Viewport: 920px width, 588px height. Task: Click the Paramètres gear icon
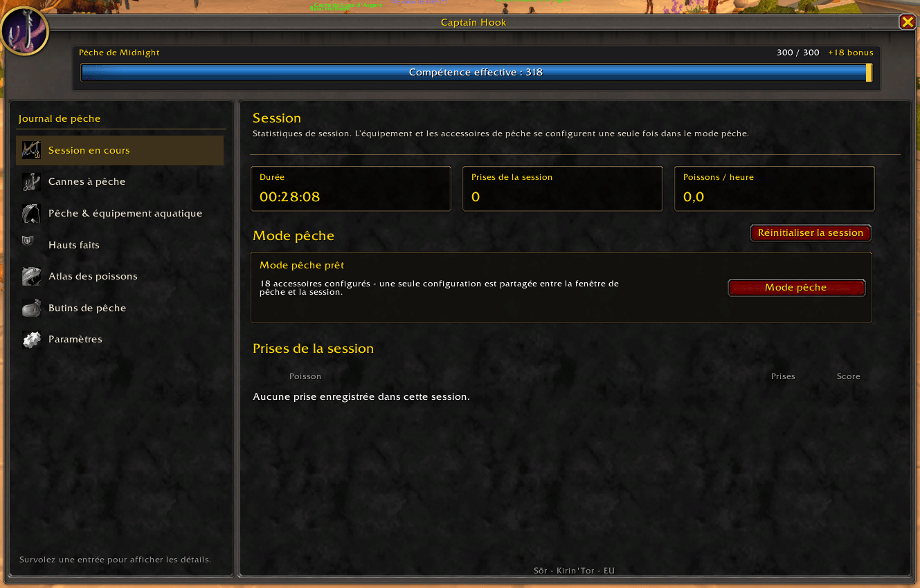[x=31, y=339]
